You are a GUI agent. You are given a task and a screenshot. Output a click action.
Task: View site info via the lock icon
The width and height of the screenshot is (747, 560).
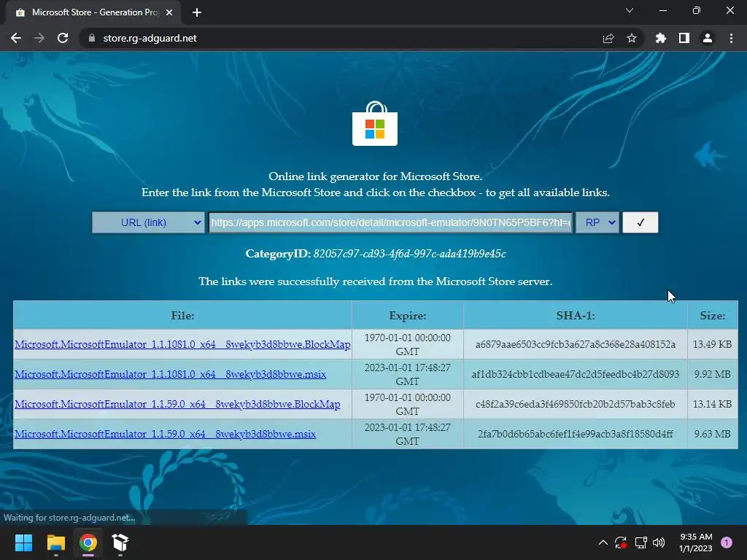click(92, 38)
